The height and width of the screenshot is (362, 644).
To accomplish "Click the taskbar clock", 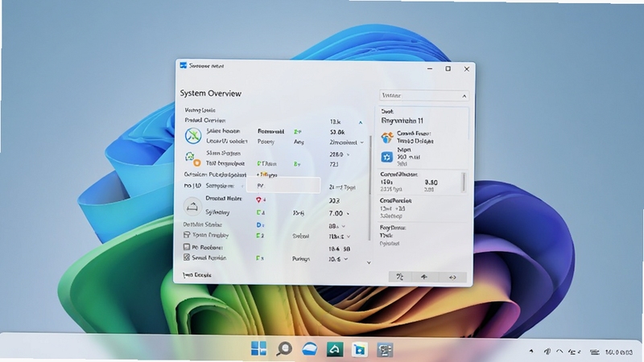I will [619, 352].
